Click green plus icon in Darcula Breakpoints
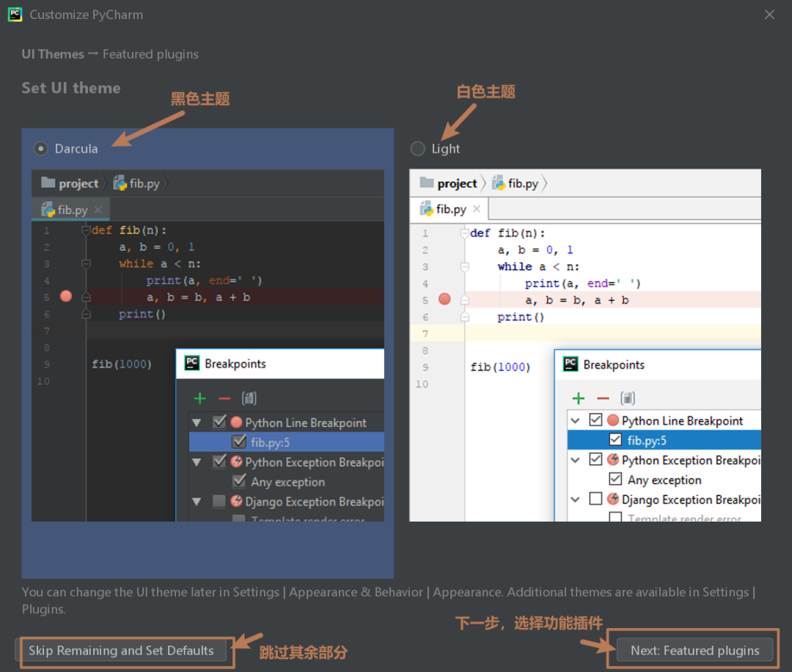792x672 pixels. 200,398
